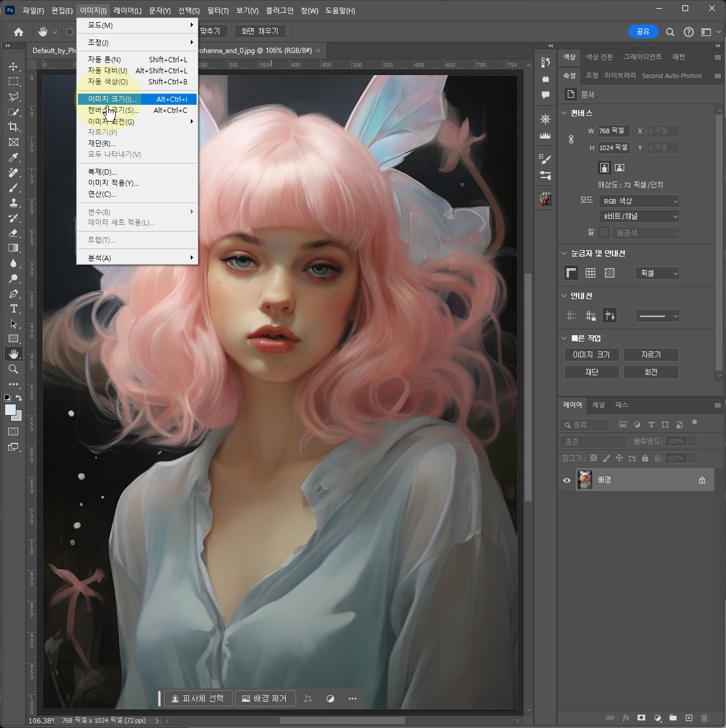Select the Frame tool
This screenshot has width=726, height=728.
(13, 142)
